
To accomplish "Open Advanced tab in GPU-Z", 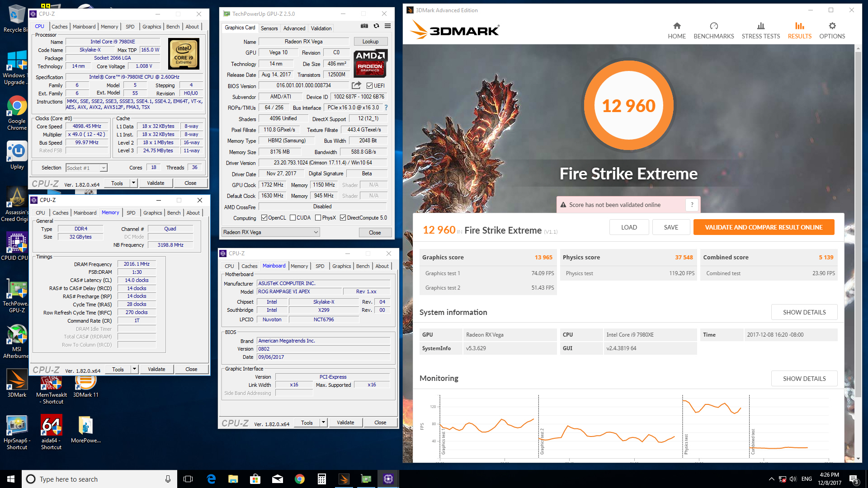I will coord(294,28).
